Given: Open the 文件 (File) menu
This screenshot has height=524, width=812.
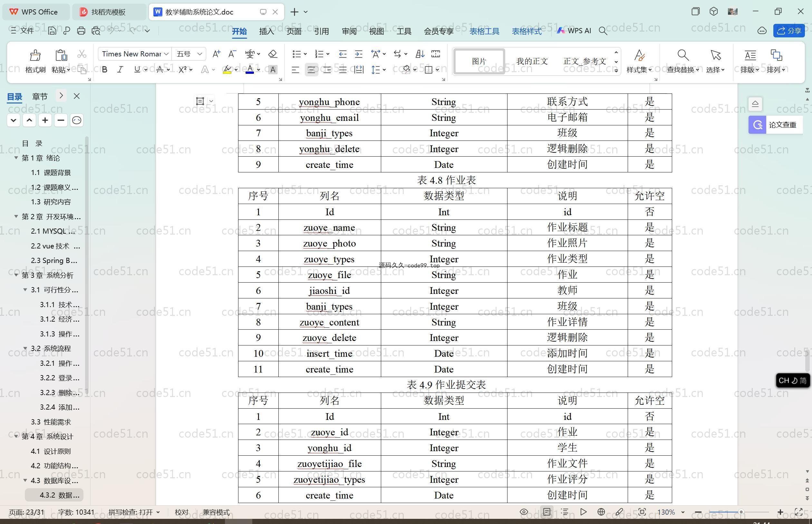Looking at the screenshot, I should pos(23,31).
